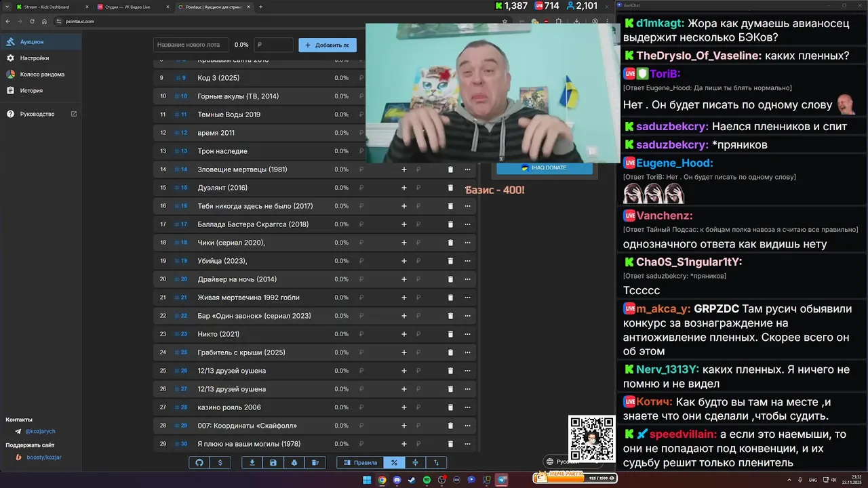Image resolution: width=868 pixels, height=488 pixels.
Task: Open more options for Тебя никогда здесь не было
Action: tap(467, 206)
